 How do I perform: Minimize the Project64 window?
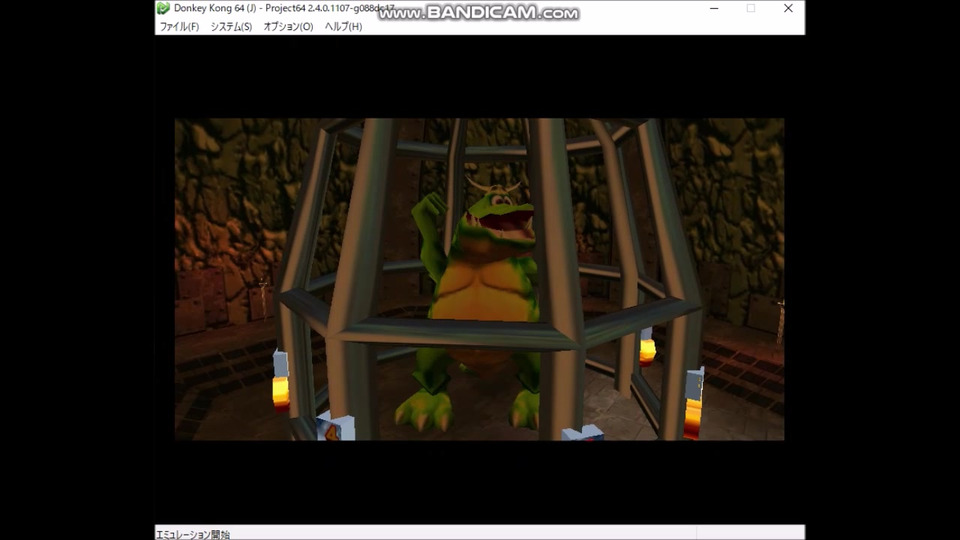[x=714, y=9]
